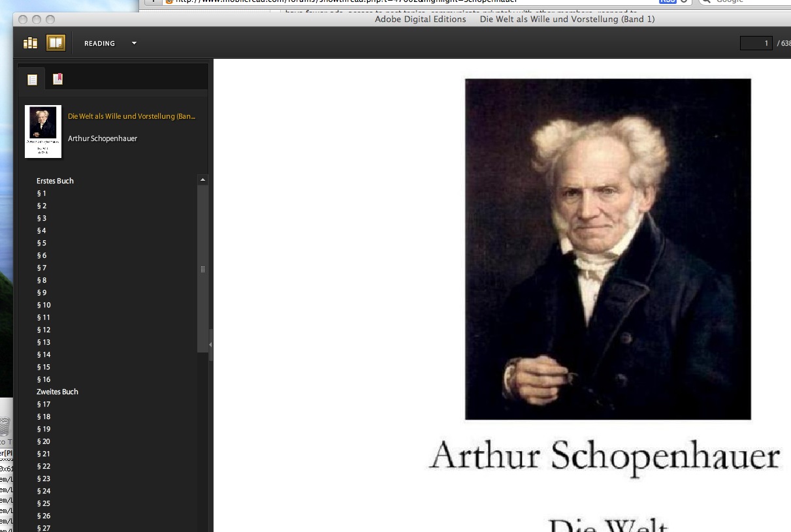Go to § 18 in contents
The height and width of the screenshot is (532, 791).
(x=44, y=416)
